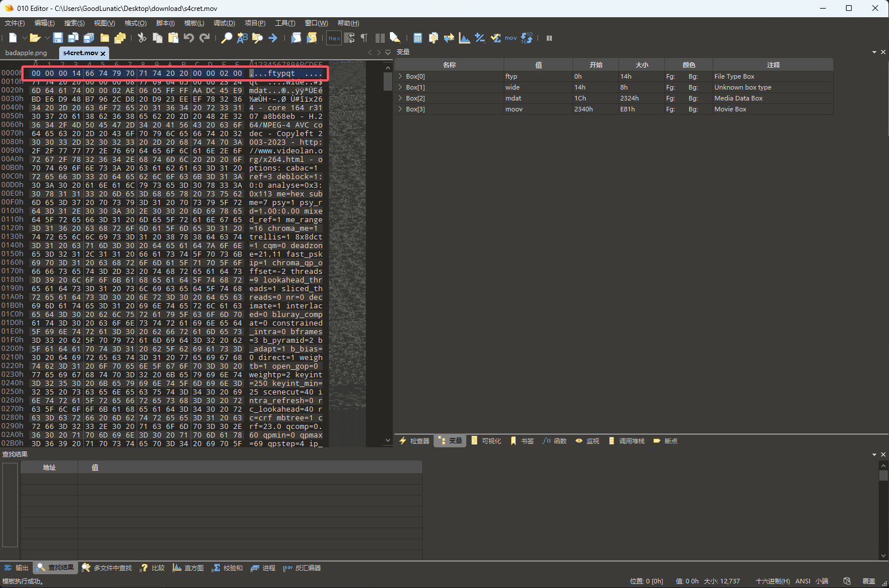Image resolution: width=889 pixels, height=588 pixels.
Task: Open the 输出 bottom tab
Action: coord(17,568)
